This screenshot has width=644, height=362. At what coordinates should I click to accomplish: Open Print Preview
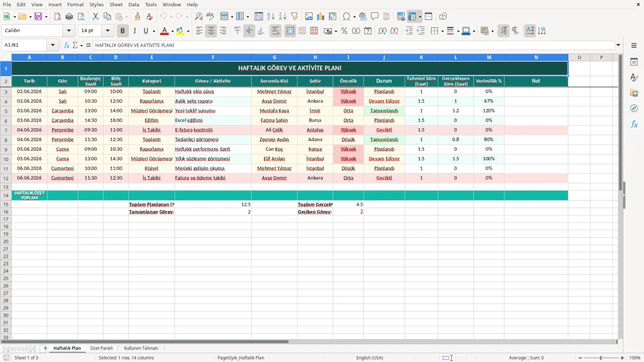click(81, 17)
